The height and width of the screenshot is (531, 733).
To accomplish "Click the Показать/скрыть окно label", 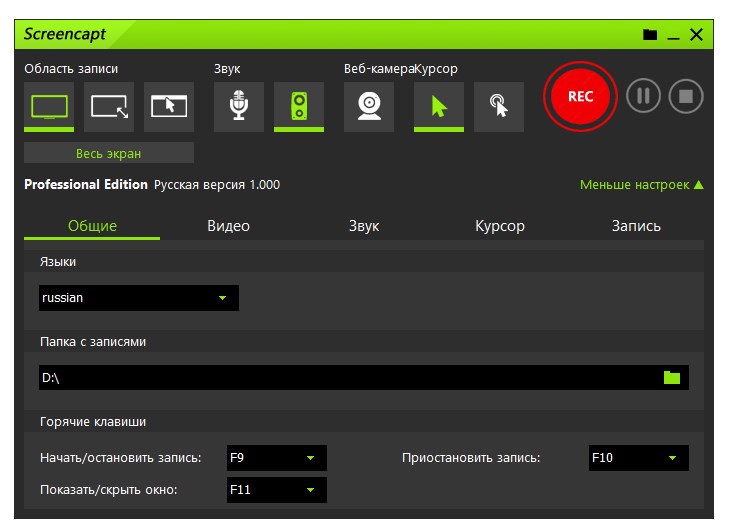I will (x=108, y=490).
